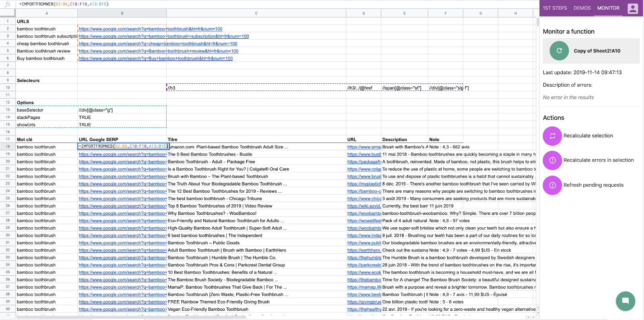Select the "//h3" selector cell in column C

256,88
